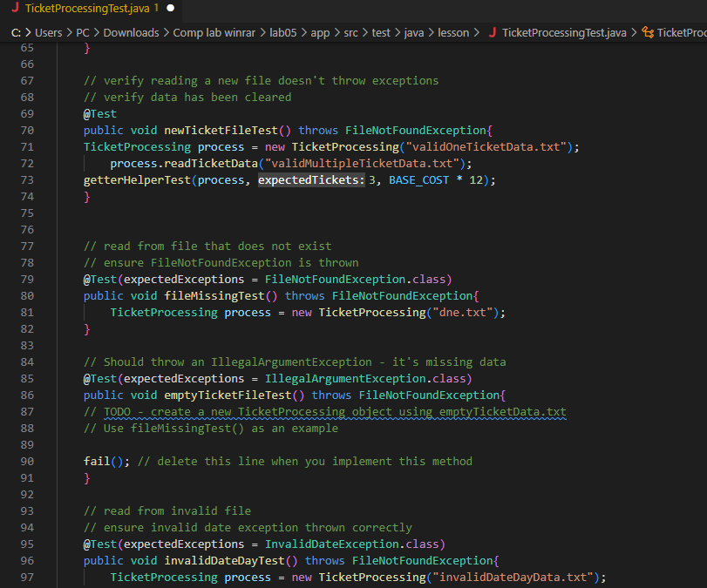Click the readTicketData method call
Screen dimensions: 707x588
click(211, 163)
